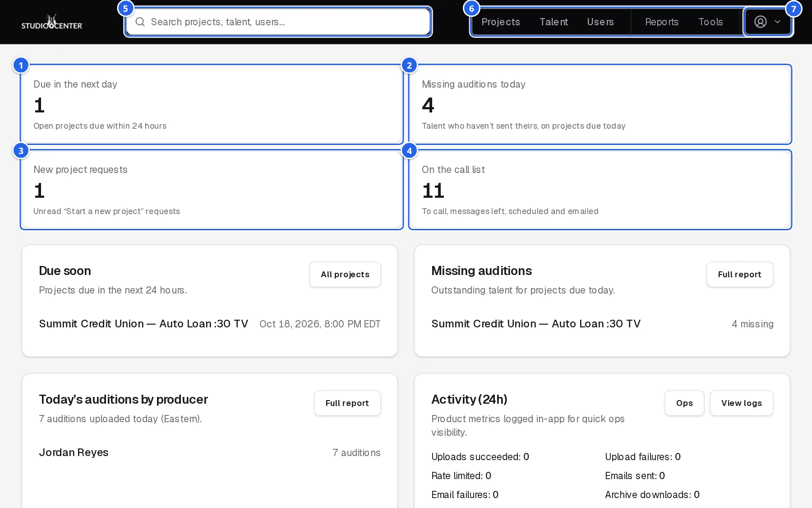Open the Tools menu
812x508 pixels.
point(710,22)
